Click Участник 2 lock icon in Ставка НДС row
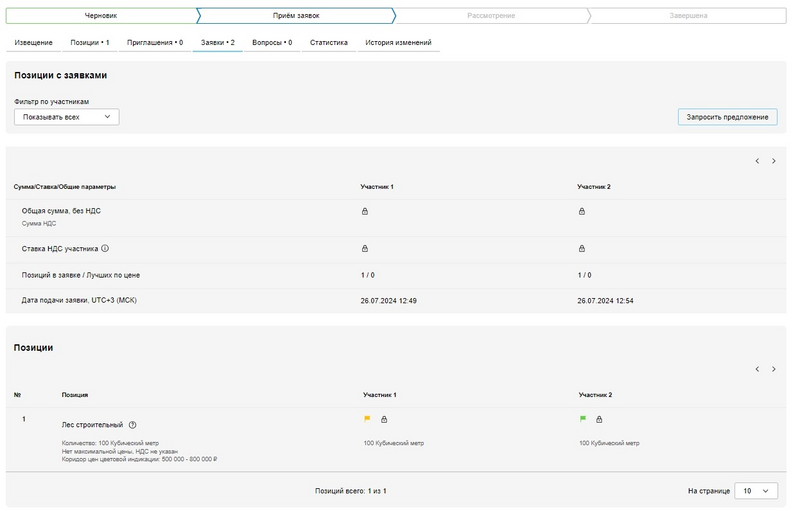800x521 pixels. [x=582, y=249]
